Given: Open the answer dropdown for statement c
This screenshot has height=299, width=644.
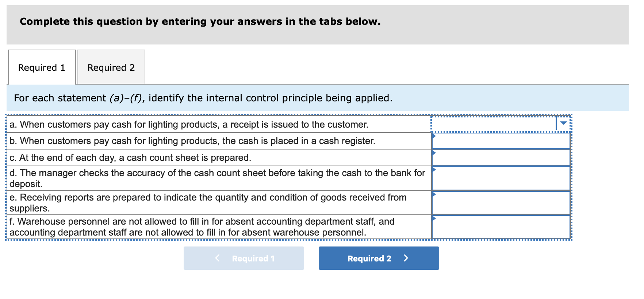Looking at the screenshot, I should point(500,157).
